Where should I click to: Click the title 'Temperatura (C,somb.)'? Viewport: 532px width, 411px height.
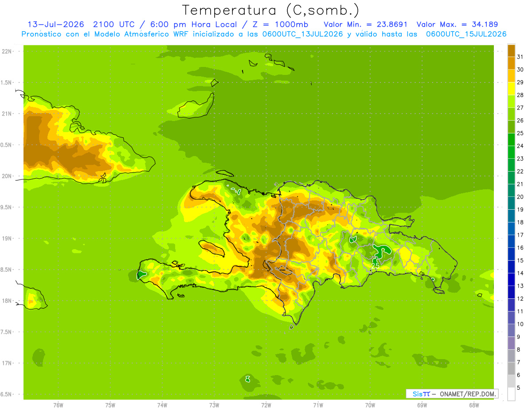point(270,10)
